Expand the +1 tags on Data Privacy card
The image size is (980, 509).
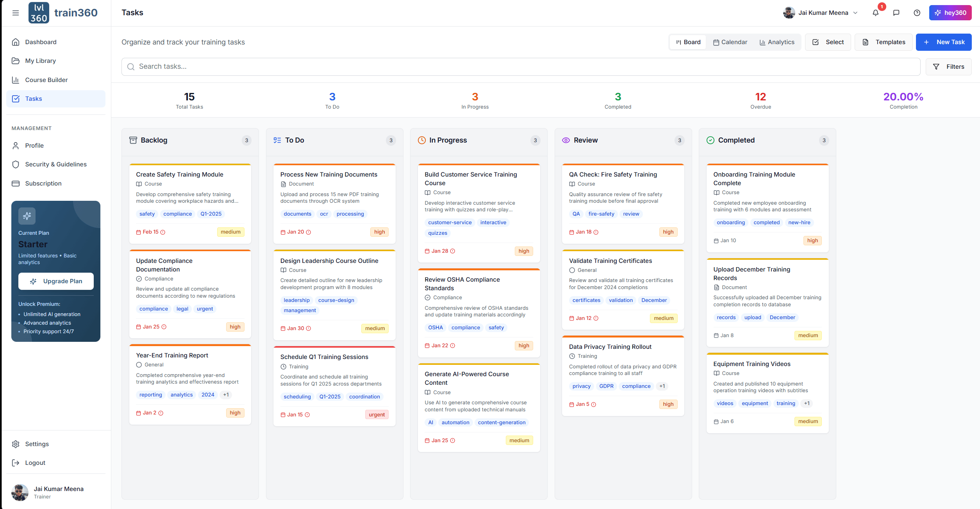point(662,386)
